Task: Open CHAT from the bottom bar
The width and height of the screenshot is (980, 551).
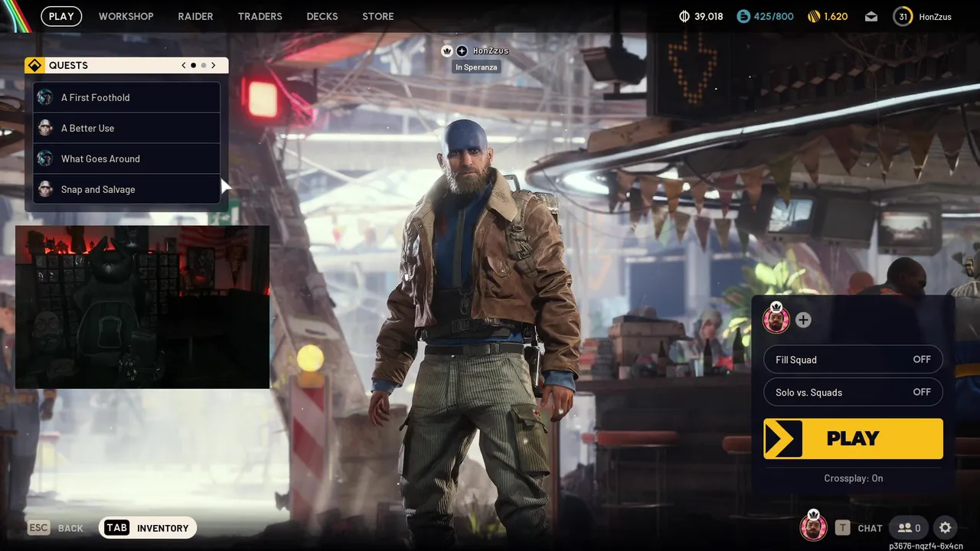Action: point(859,528)
